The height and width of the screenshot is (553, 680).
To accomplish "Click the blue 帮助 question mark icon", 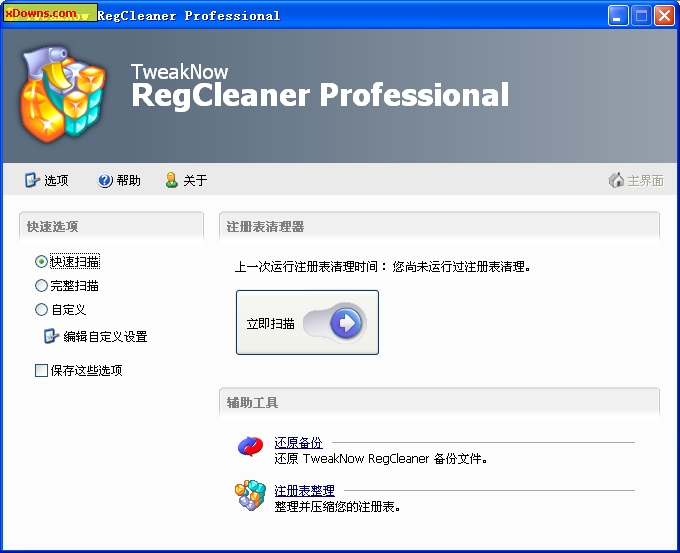I will [x=105, y=180].
